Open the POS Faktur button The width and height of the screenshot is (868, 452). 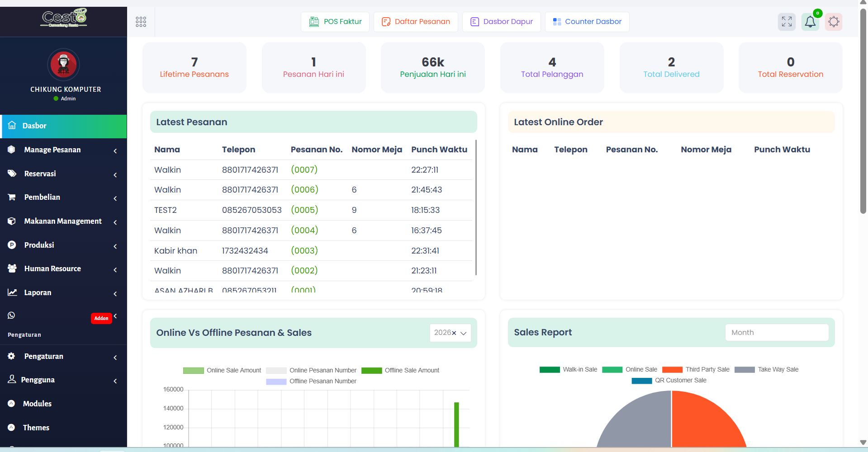(x=335, y=22)
